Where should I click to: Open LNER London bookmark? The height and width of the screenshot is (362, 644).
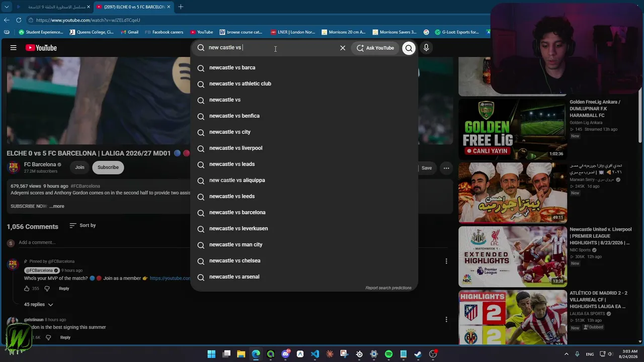pyautogui.click(x=293, y=32)
